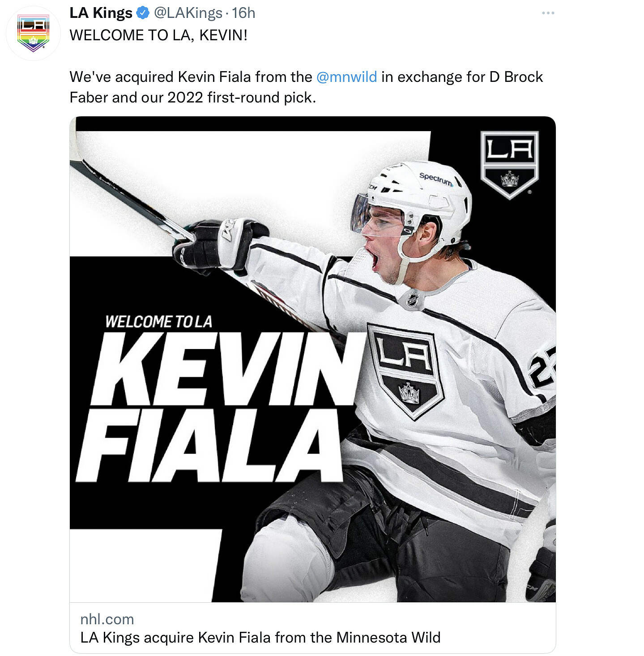The width and height of the screenshot is (644, 656).
Task: Open the tweet's three-dot more menu
Action: [548, 13]
